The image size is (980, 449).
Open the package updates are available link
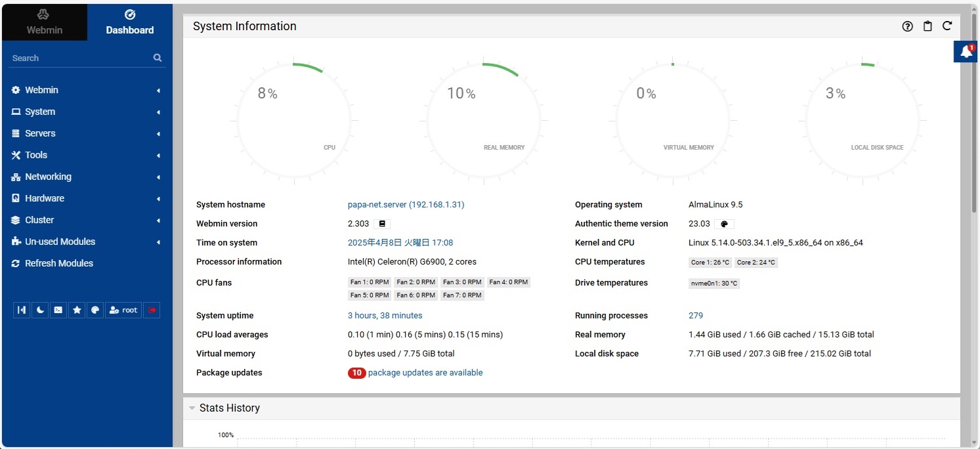tap(425, 373)
